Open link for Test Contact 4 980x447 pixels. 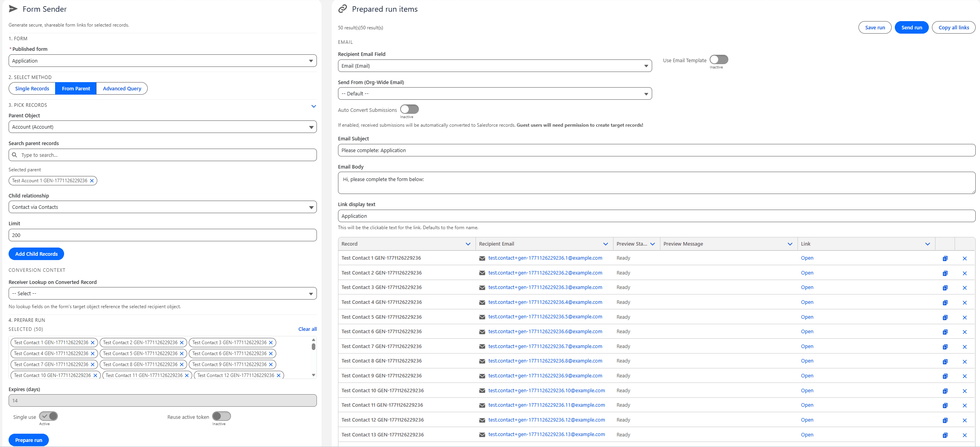coord(807,302)
